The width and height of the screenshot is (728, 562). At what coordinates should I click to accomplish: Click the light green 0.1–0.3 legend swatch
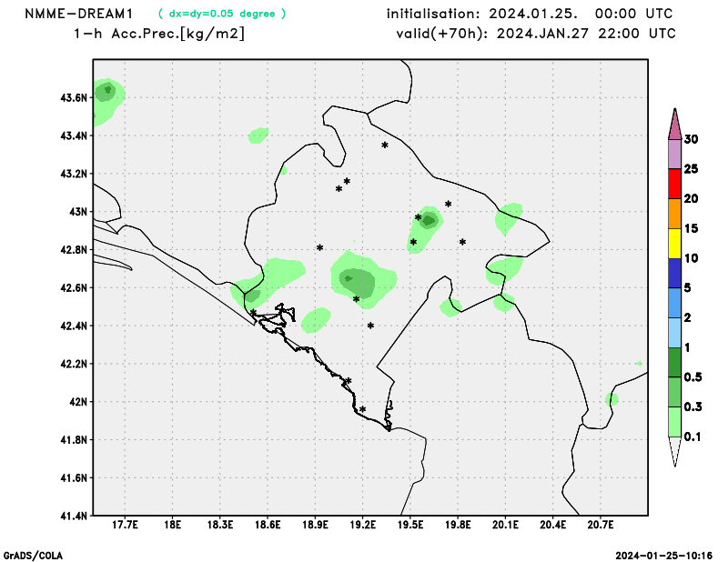[674, 422]
